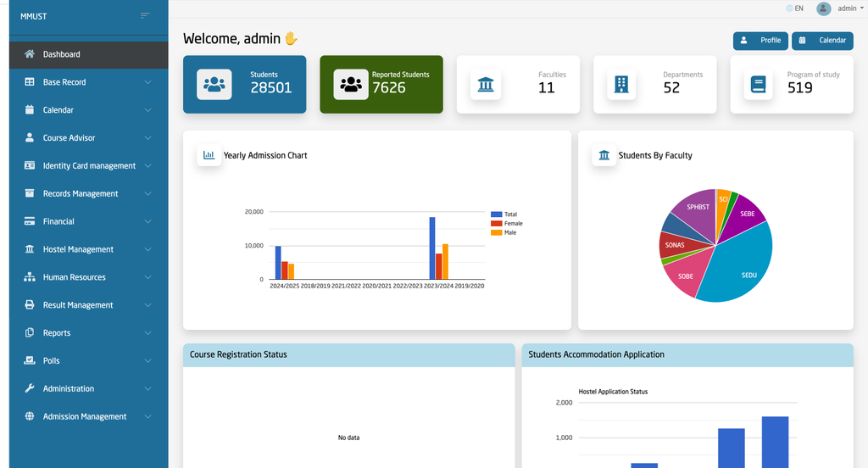Switch language using the EN selector
This screenshot has width=868, height=468.
(794, 8)
